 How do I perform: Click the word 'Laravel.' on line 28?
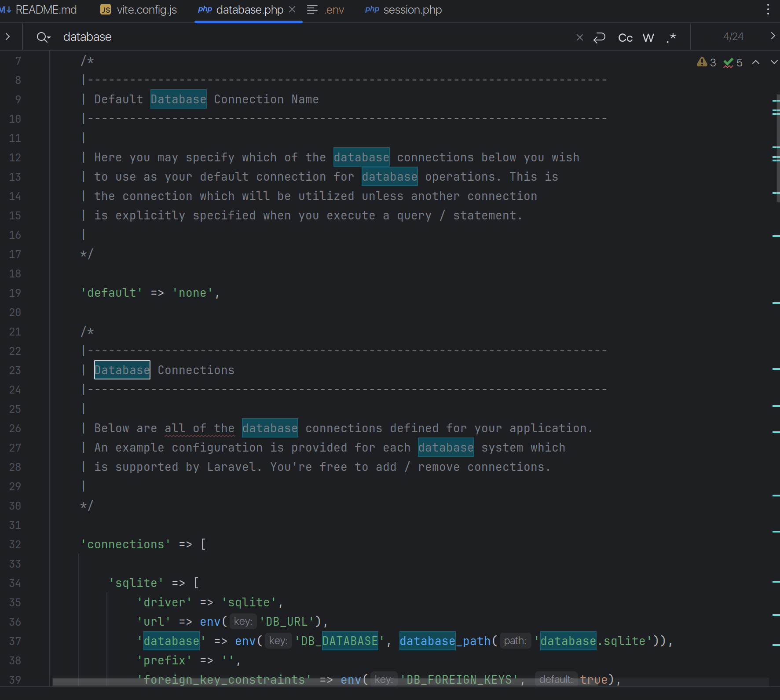[234, 467]
